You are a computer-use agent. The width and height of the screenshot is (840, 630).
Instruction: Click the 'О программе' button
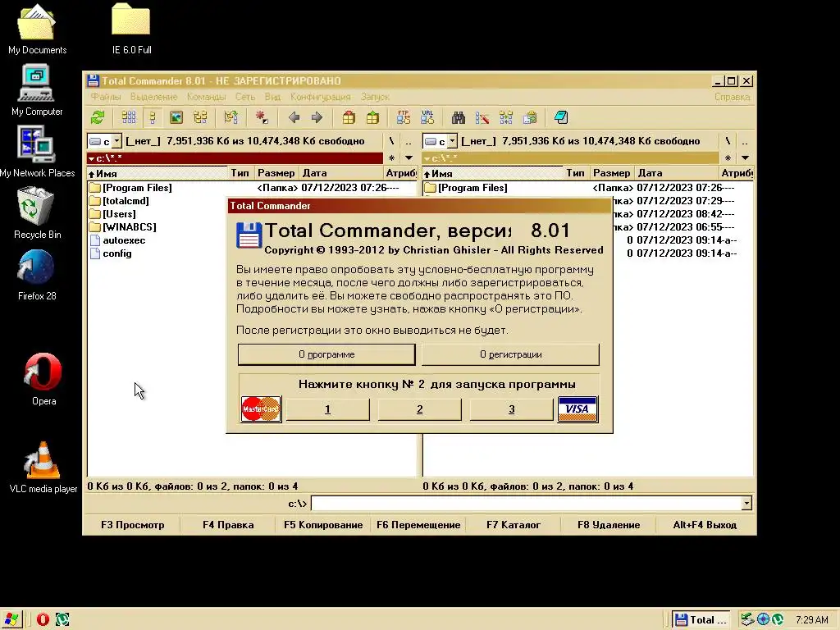pyautogui.click(x=326, y=354)
